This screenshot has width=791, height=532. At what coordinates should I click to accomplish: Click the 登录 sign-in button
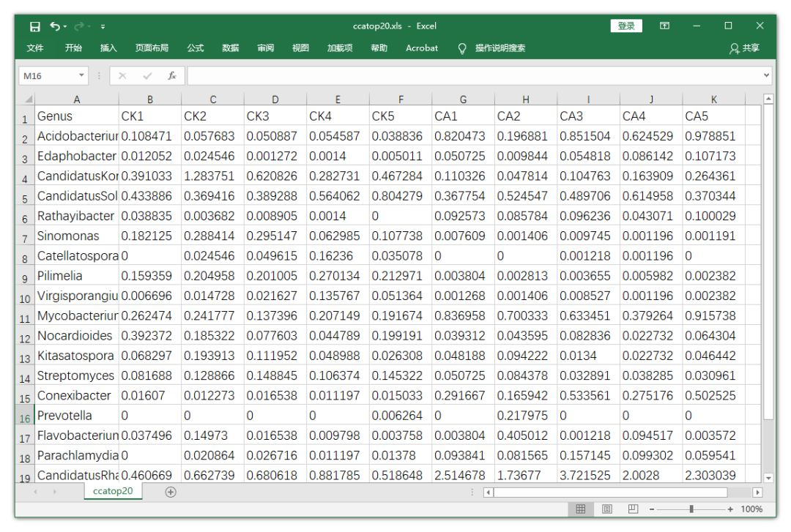[626, 26]
